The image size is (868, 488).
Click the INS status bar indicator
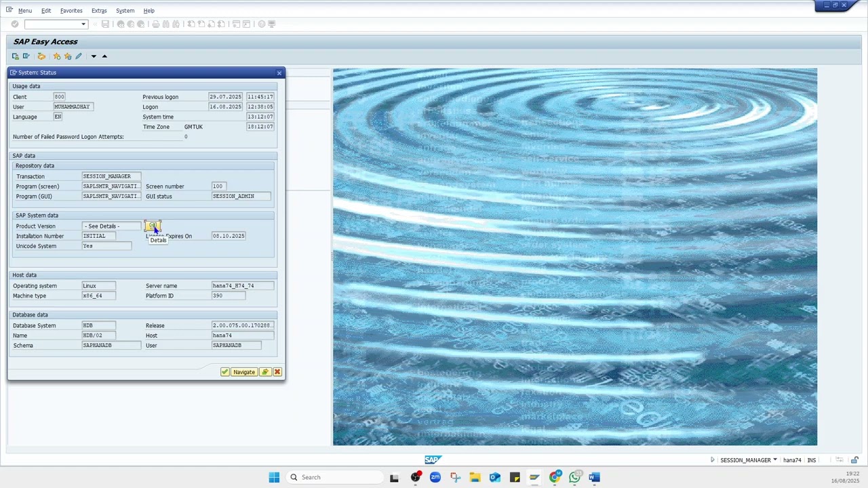810,460
